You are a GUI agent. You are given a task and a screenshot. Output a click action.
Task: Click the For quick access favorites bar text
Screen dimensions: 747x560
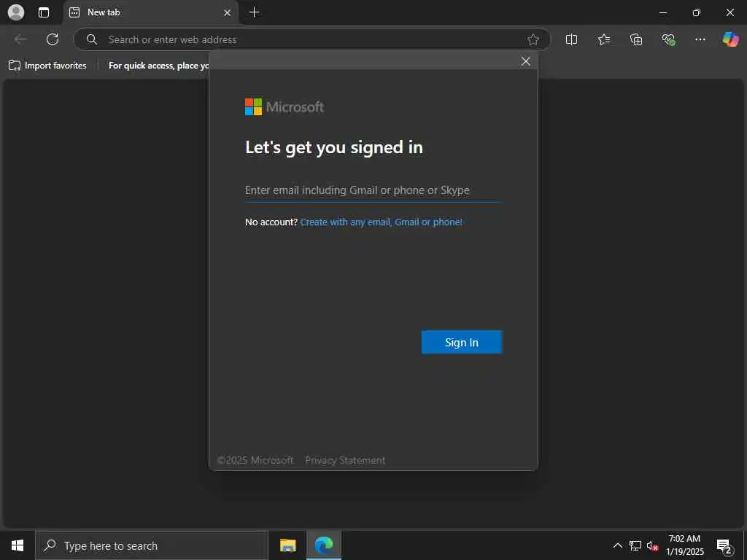click(x=158, y=66)
